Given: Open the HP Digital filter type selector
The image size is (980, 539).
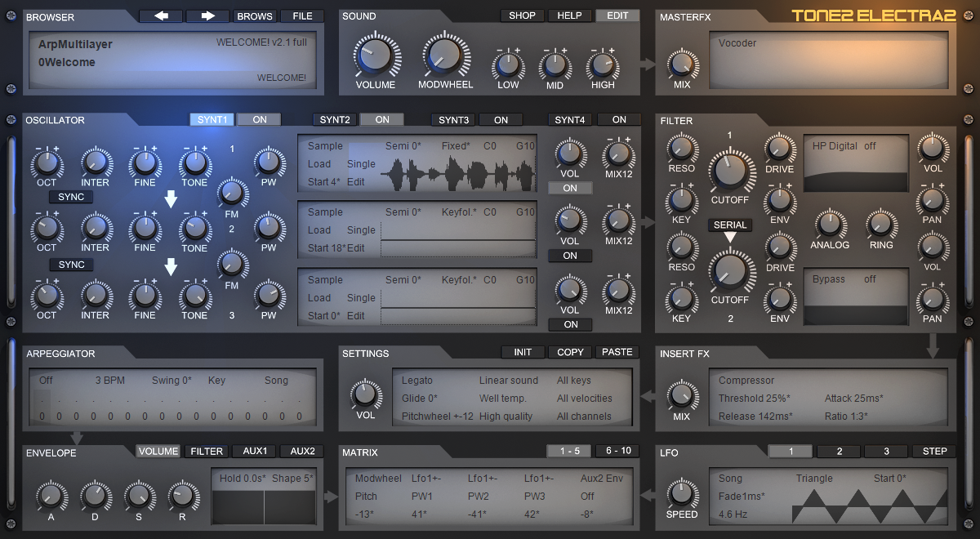Looking at the screenshot, I should 855,163.
